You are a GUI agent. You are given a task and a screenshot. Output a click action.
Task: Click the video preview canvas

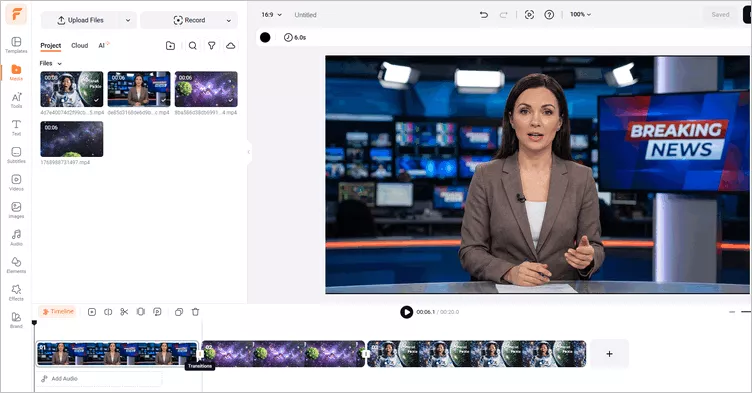[x=538, y=175]
